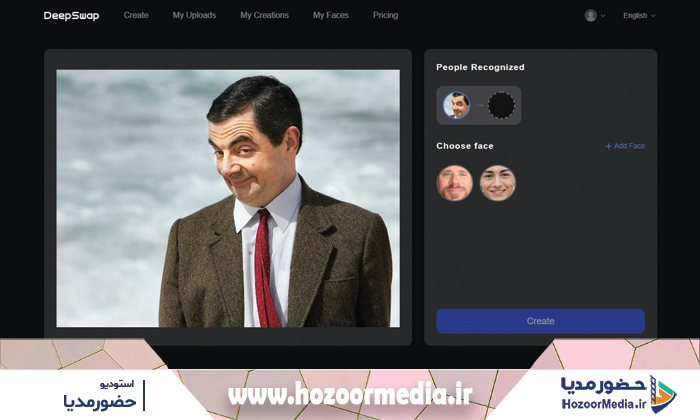The image size is (700, 420).
Task: Choose the smiling dark-haired face
Action: (x=498, y=183)
